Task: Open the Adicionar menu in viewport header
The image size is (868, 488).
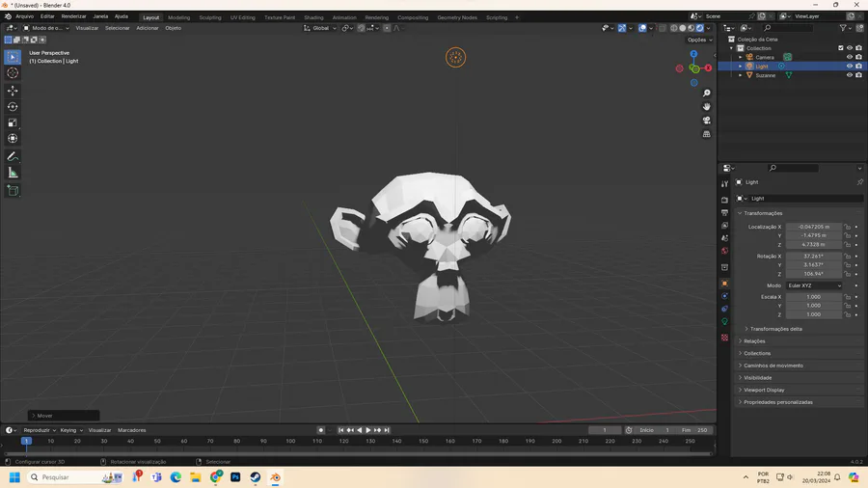Action: click(x=148, y=28)
